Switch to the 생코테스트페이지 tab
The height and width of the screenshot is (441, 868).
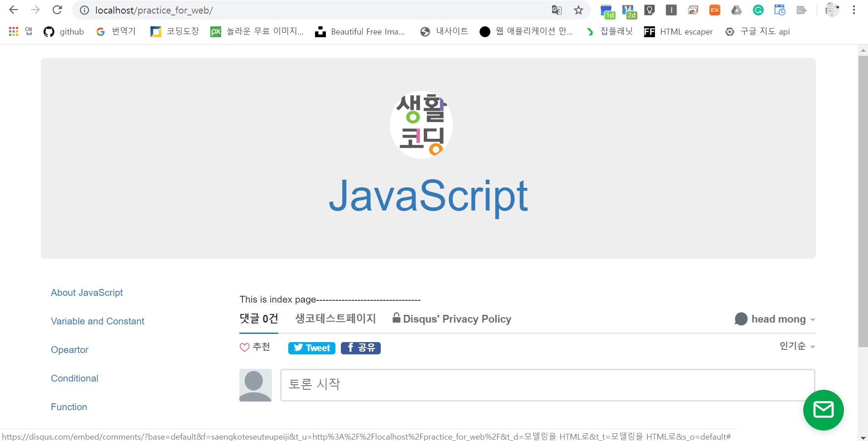(x=335, y=319)
